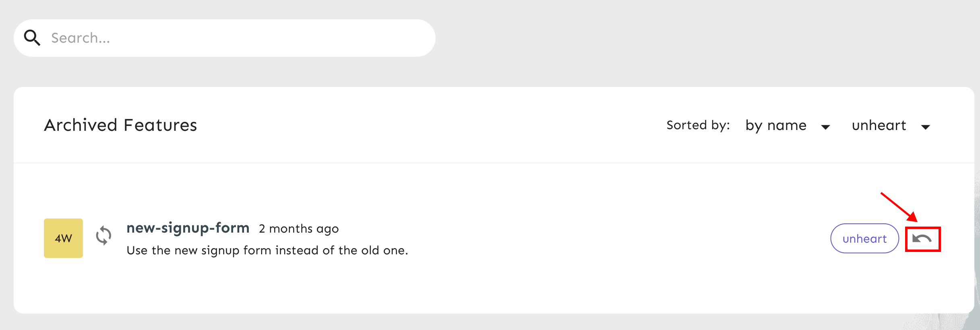This screenshot has width=980, height=330.
Task: Click the yellow 4W badge
Action: click(x=63, y=238)
